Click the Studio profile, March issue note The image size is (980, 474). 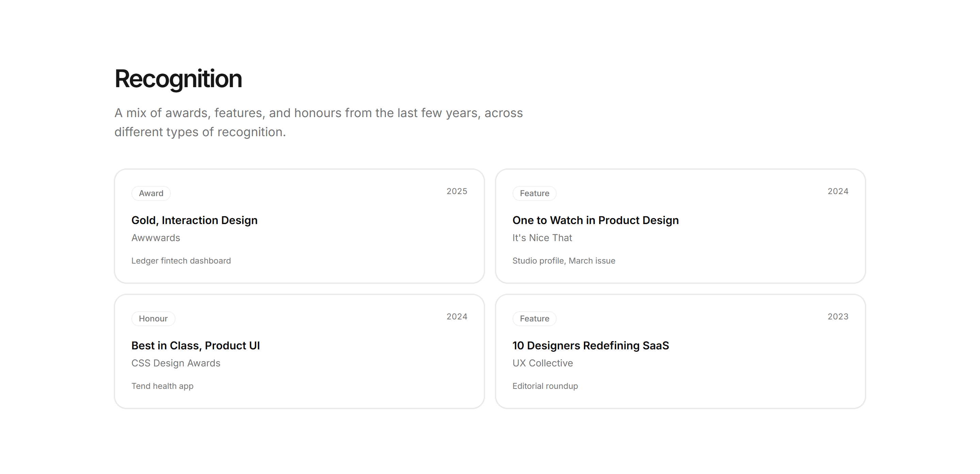(x=564, y=261)
